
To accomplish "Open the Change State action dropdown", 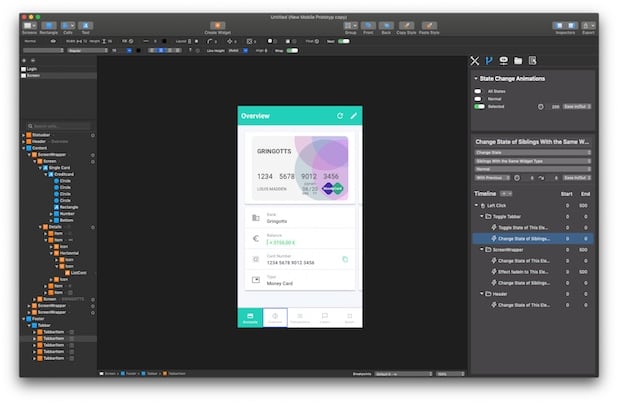I will pyautogui.click(x=532, y=153).
